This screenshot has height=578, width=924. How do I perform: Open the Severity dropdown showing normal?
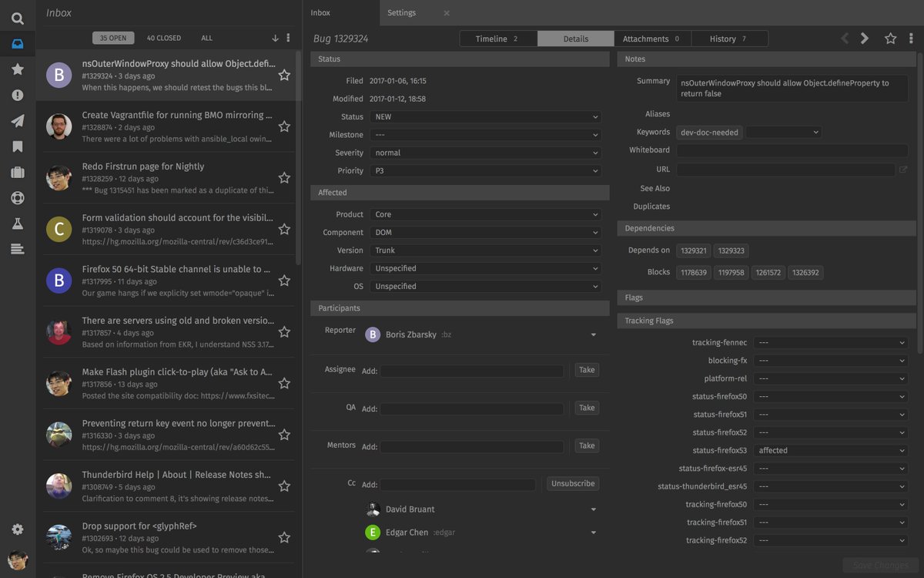tap(484, 153)
